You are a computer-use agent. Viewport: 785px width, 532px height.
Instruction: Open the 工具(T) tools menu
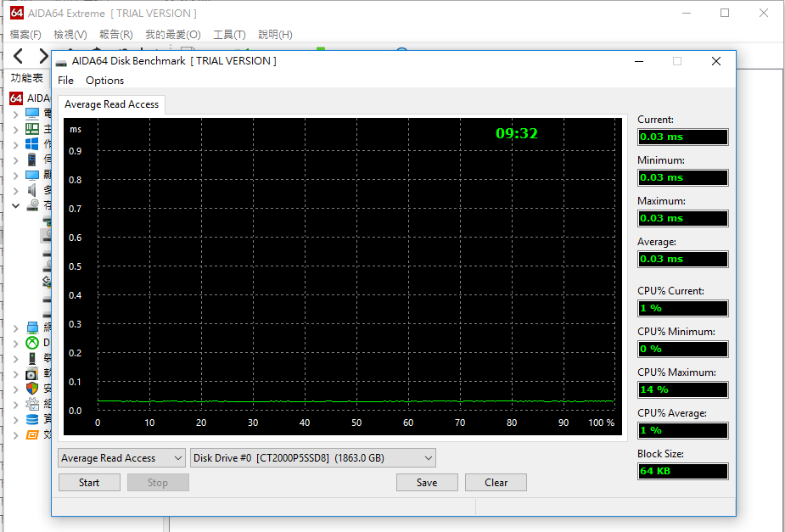tap(229, 35)
